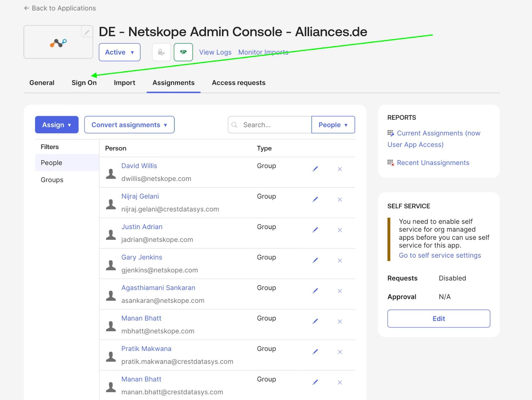Screen dimensions: 532x400
Task: Open the View Logs link
Action: pyautogui.click(x=215, y=52)
